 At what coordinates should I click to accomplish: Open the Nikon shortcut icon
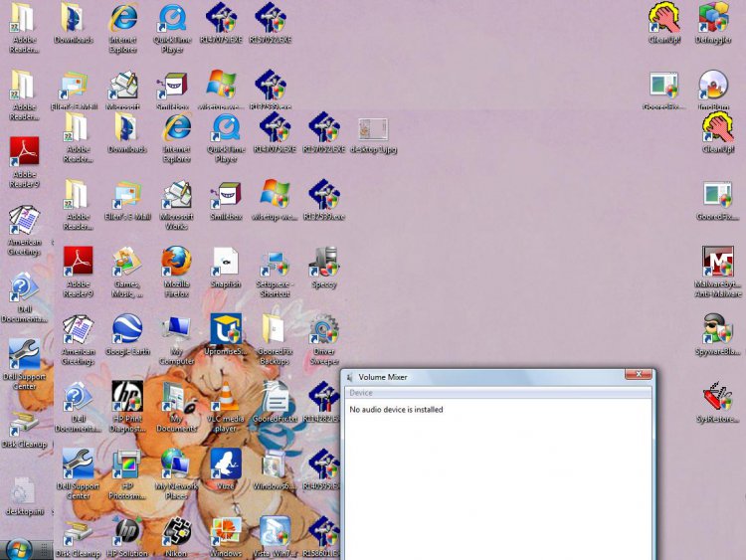(176, 537)
